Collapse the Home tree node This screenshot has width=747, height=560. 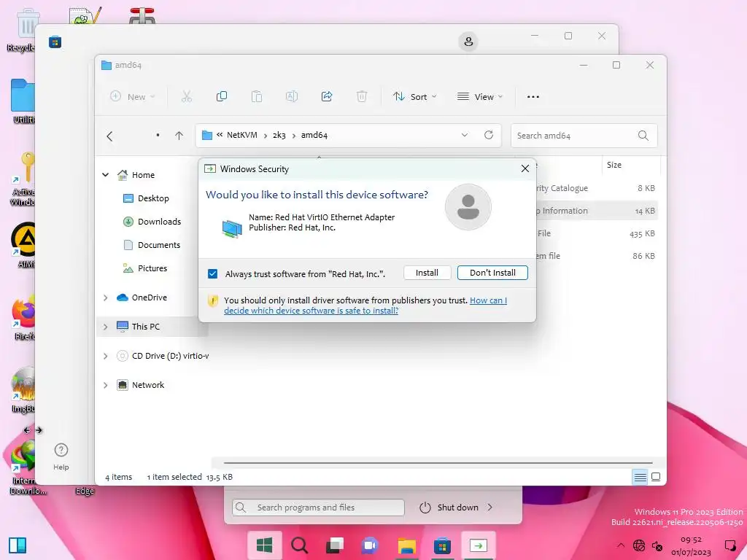[x=105, y=175]
